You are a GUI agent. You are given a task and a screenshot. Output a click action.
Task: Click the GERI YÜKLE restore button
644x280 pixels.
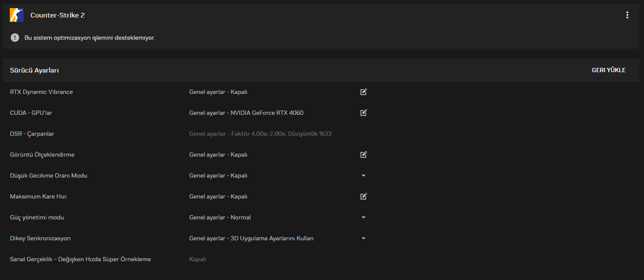(609, 70)
